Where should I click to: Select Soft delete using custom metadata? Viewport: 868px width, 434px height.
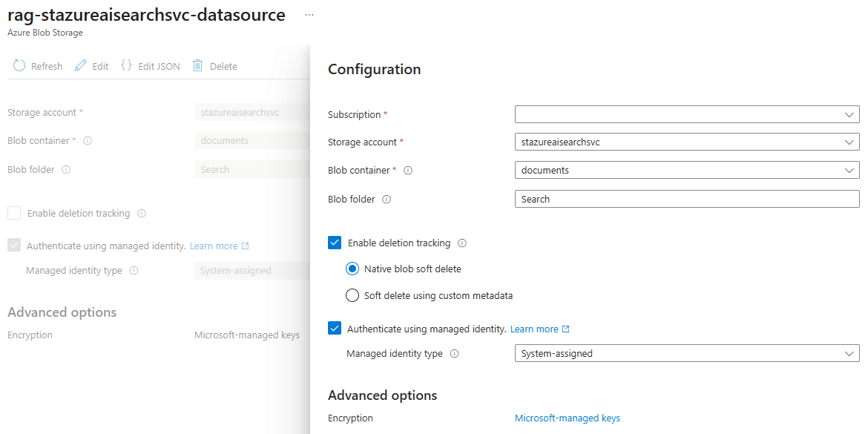coord(352,295)
